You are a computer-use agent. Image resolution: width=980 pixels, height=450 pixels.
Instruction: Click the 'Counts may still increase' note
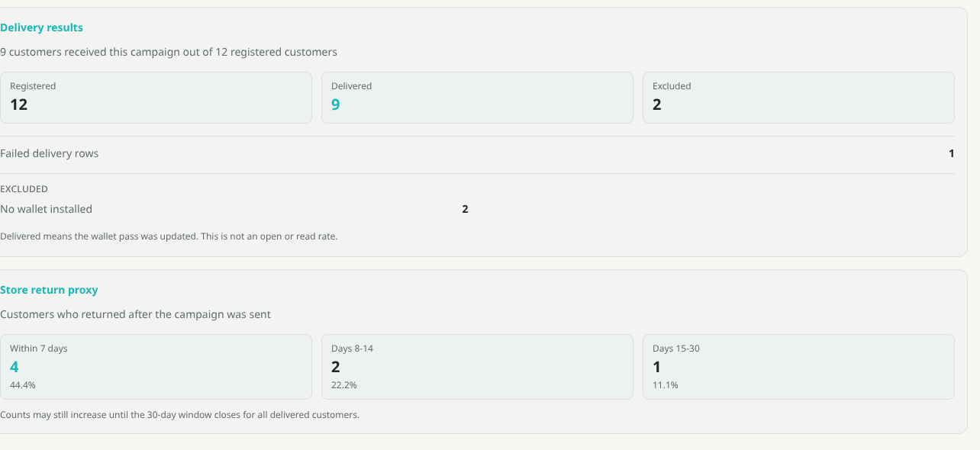click(x=179, y=415)
